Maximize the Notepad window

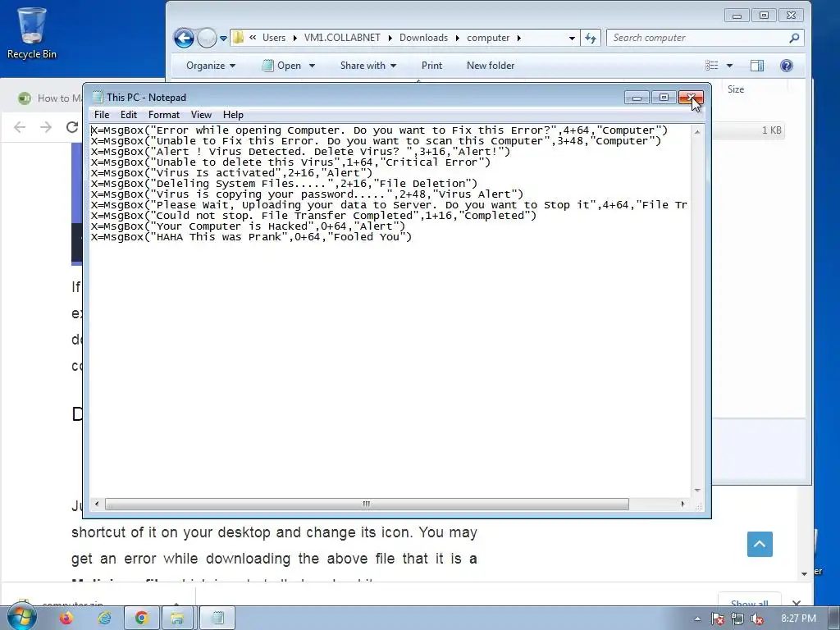(x=663, y=98)
